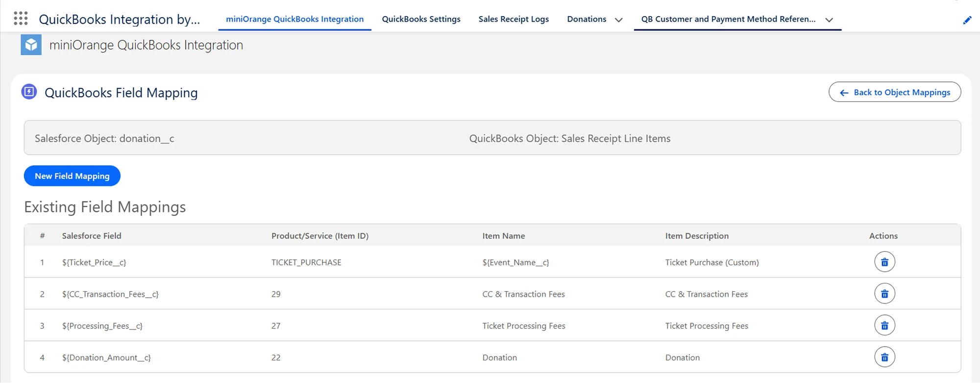Select the ${Ticket_Price__c} cell
The width and height of the screenshot is (980, 383).
coord(94,262)
